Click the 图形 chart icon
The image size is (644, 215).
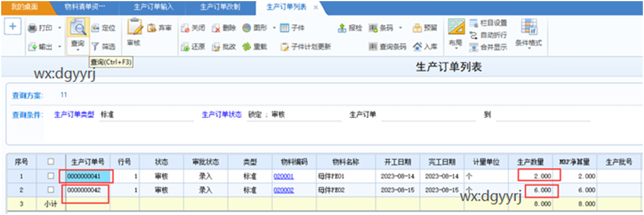[x=247, y=28]
